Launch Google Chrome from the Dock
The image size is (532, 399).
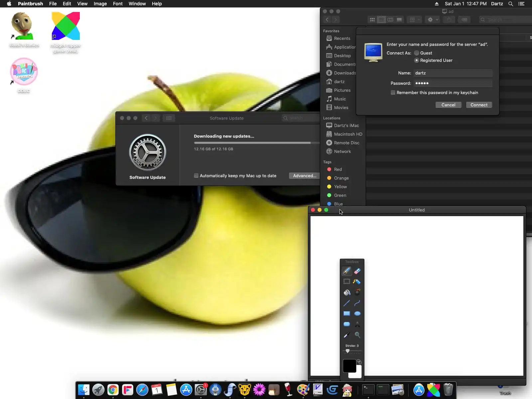113,390
